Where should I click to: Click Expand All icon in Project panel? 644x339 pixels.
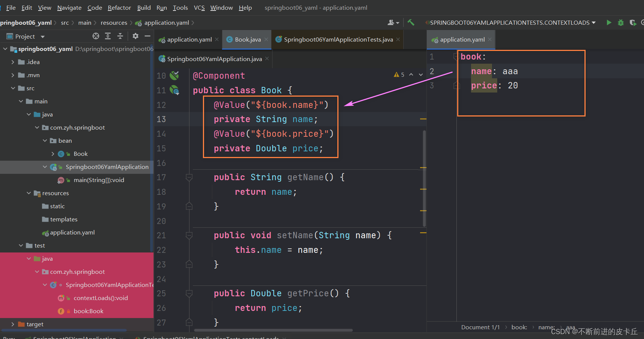click(x=108, y=36)
